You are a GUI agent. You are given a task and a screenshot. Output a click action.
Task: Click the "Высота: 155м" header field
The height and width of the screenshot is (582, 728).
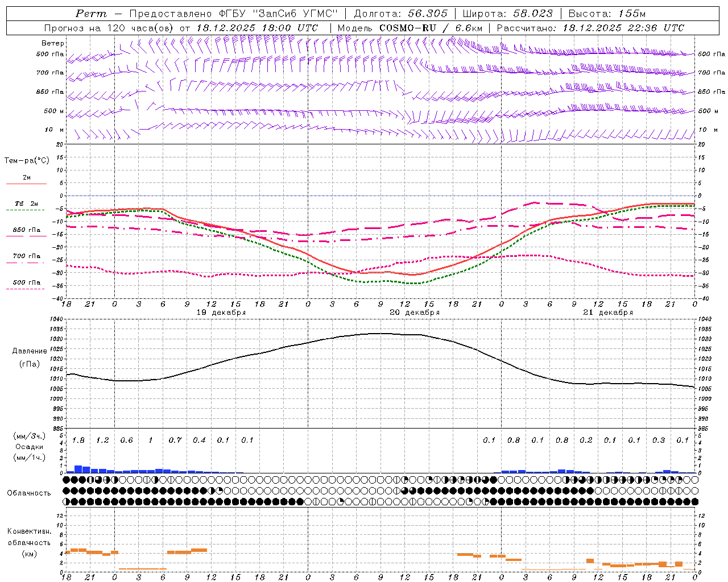607,14
